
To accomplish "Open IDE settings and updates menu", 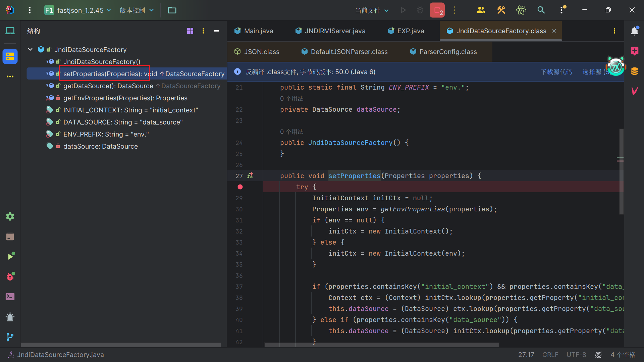I will pyautogui.click(x=562, y=10).
